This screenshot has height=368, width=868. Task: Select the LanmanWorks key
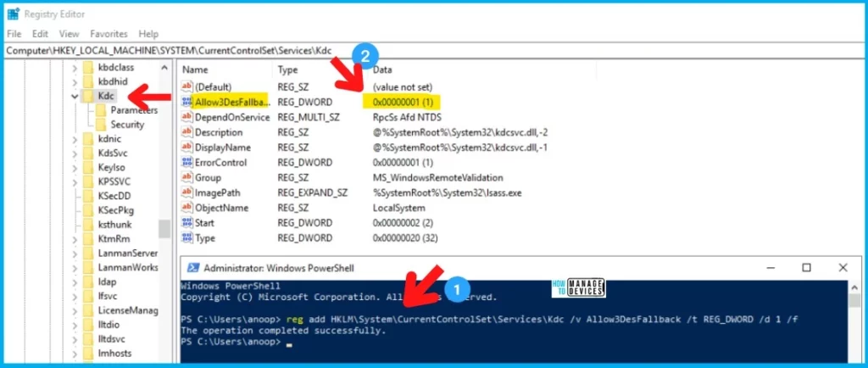coord(128,267)
